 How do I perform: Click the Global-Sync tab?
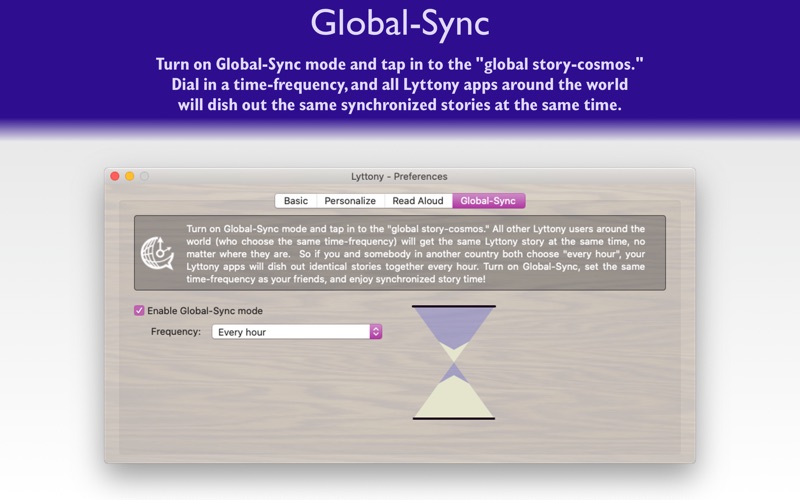pos(488,201)
